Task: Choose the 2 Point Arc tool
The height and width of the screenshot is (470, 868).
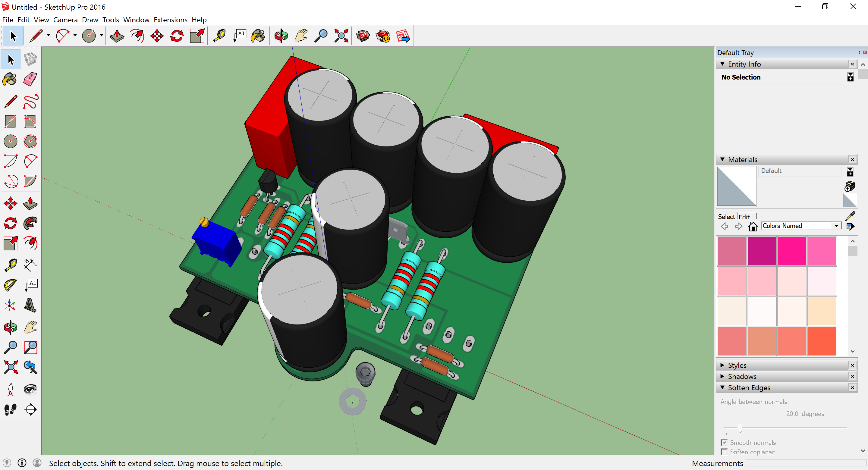Action: 30,161
